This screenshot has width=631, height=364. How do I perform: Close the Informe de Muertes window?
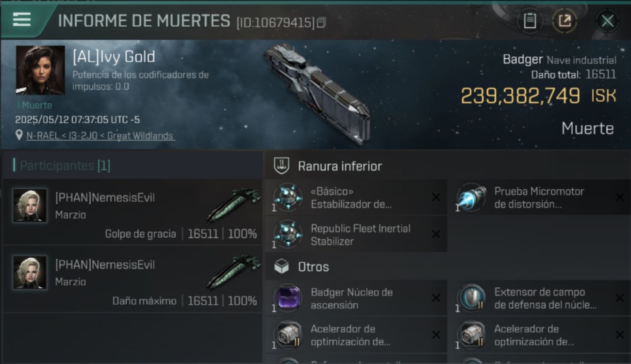click(x=607, y=21)
